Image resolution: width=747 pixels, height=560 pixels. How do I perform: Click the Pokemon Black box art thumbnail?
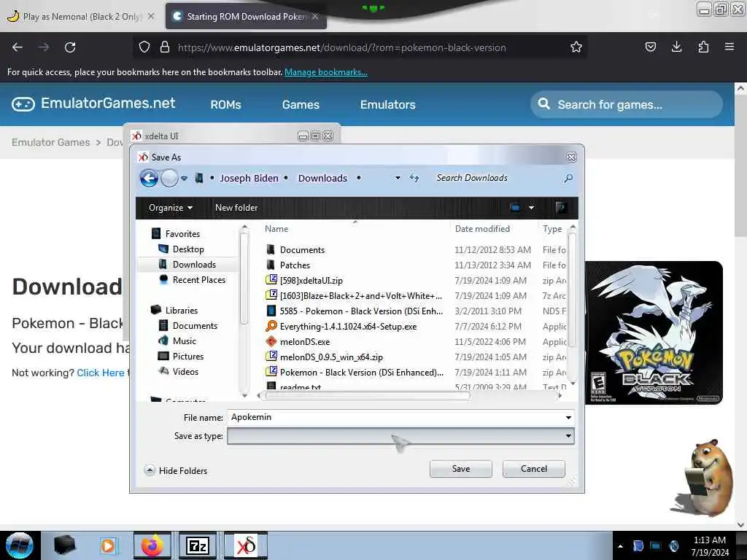[654, 332]
